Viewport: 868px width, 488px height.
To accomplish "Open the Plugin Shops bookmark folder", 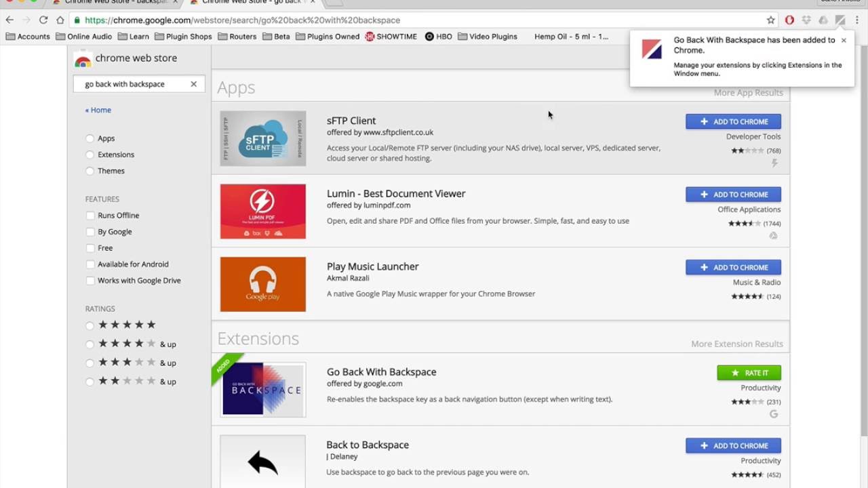I will (183, 37).
